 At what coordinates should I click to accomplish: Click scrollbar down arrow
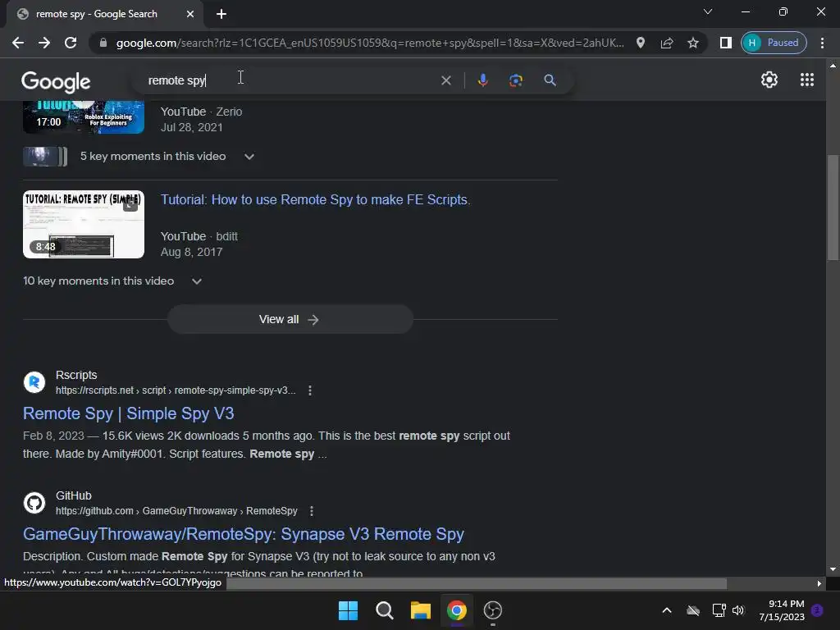tap(832, 569)
